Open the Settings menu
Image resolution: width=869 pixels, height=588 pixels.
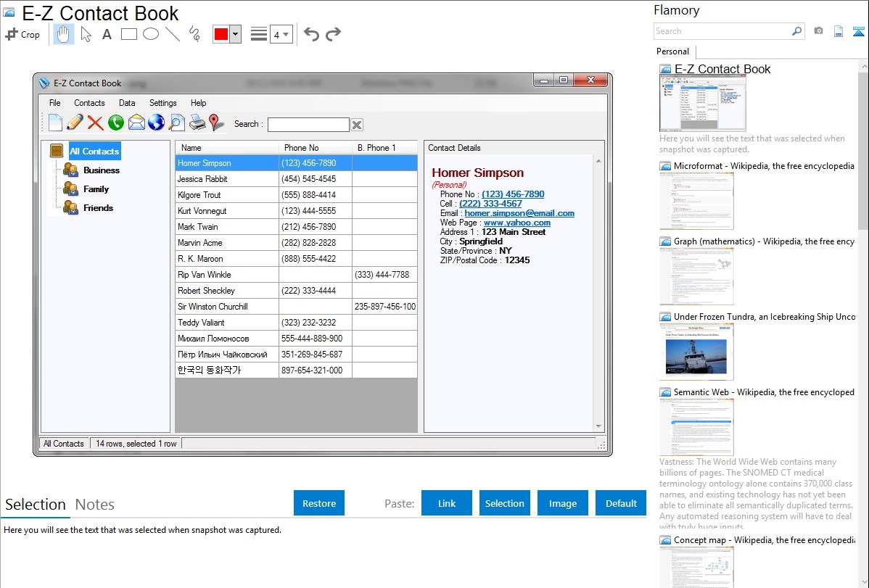pos(163,103)
